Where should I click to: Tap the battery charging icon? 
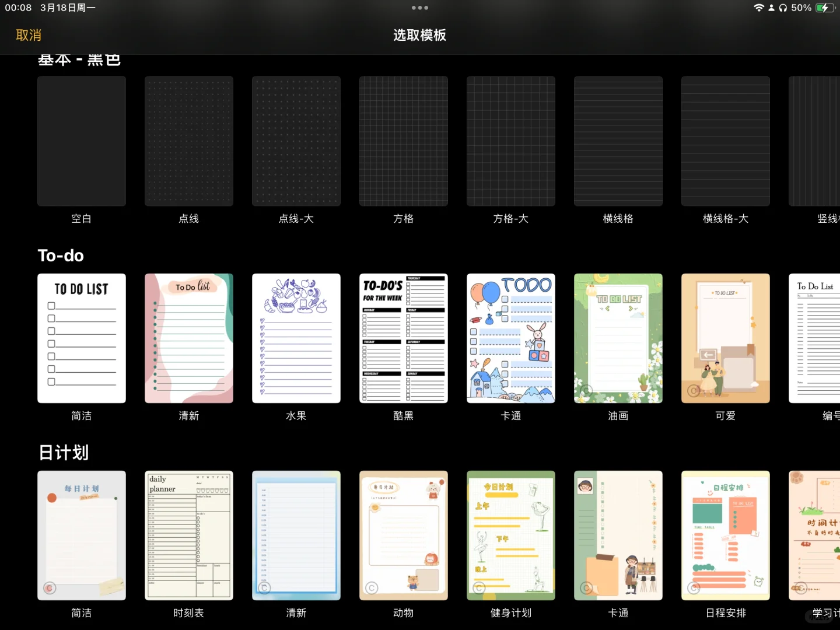(825, 8)
